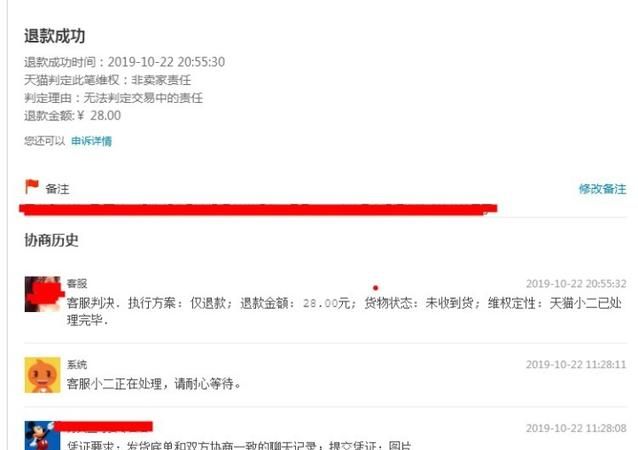Click the customer service 客服 avatar
Screen dimensions: 638x450
42,294
